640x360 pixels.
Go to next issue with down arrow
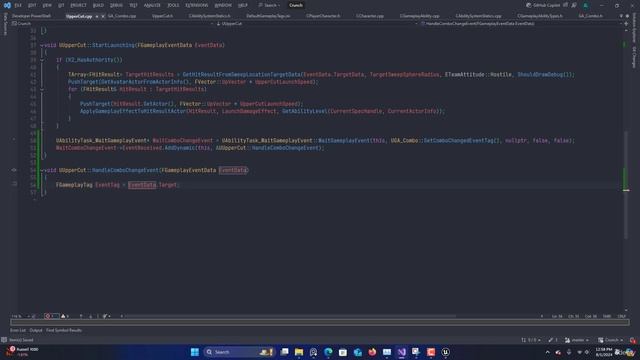91,316
